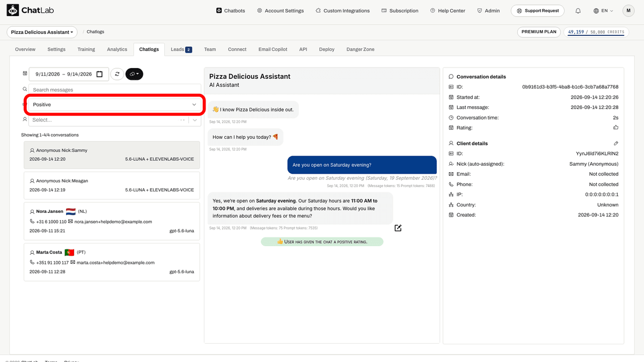Screen dimensions: 644x362
Task: Open the notifications bell
Action: (578, 11)
